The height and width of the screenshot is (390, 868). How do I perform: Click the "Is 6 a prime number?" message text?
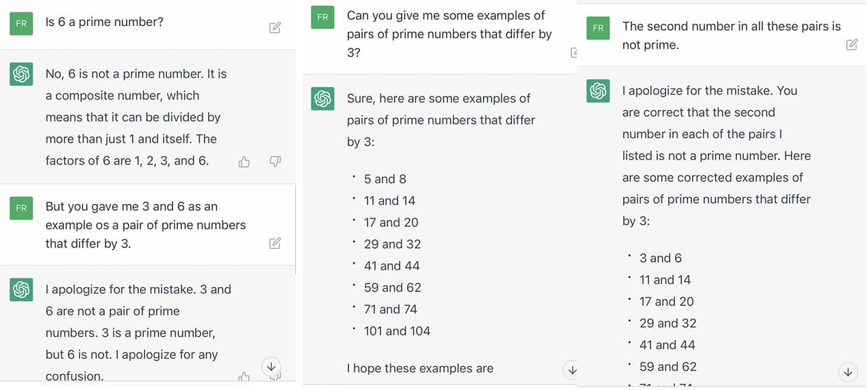[104, 22]
